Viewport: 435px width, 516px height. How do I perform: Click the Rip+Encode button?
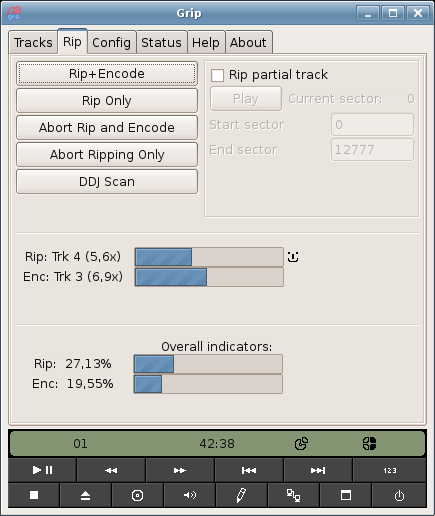107,74
